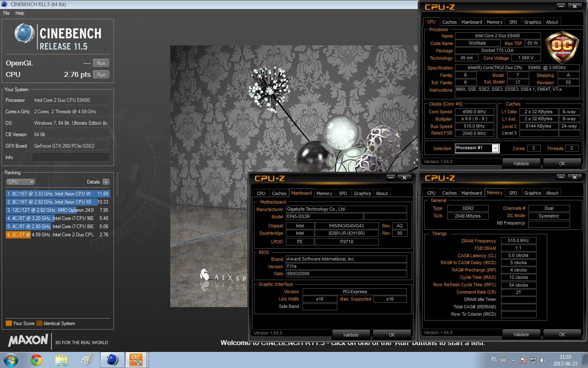The height and width of the screenshot is (368, 588).
Task: Select ranking row 8C/16T @ 2.92 GHz Xeon
Action: point(58,202)
